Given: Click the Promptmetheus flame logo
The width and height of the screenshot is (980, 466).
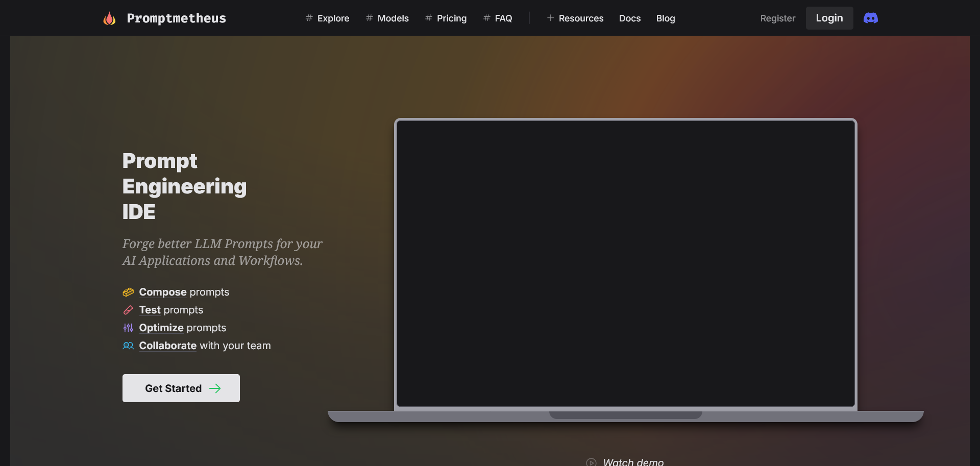Looking at the screenshot, I should coord(109,18).
